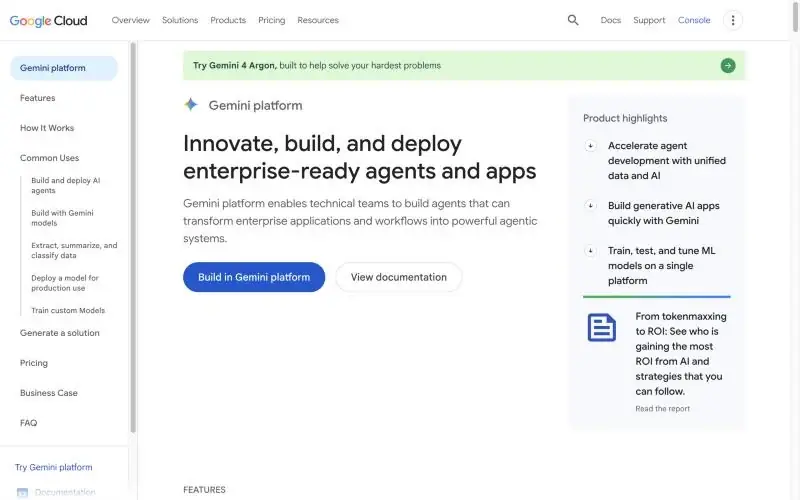
Task: Open the Support link
Action: [649, 20]
